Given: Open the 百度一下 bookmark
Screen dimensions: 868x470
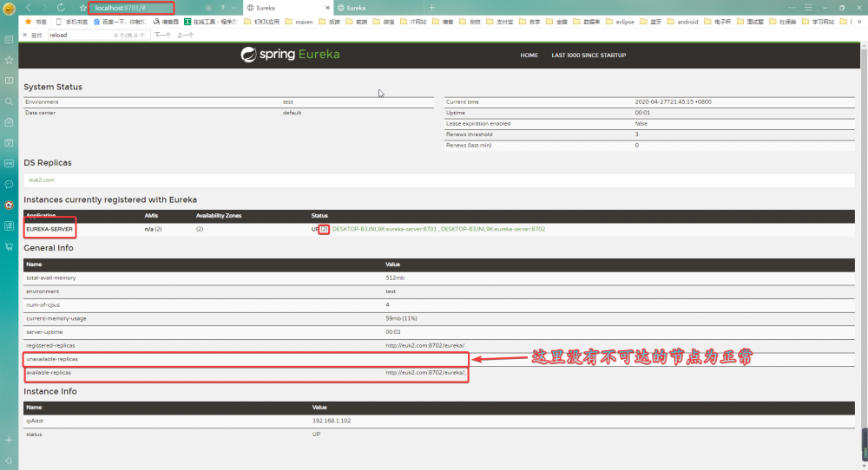Looking at the screenshot, I should click(120, 22).
